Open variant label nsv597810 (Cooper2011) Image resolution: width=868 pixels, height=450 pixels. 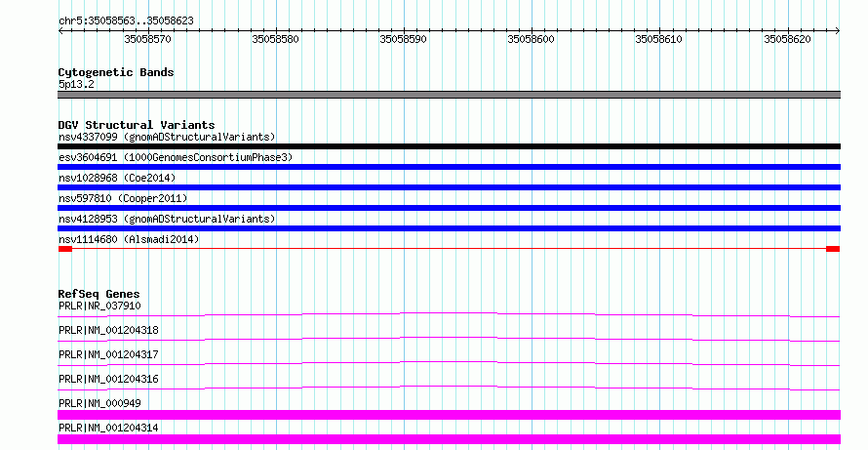[x=123, y=198]
